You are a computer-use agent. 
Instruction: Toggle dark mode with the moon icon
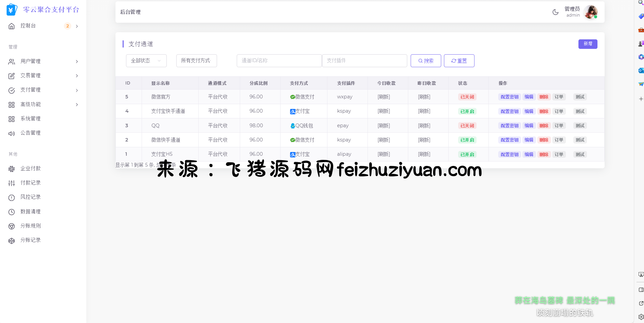555,12
